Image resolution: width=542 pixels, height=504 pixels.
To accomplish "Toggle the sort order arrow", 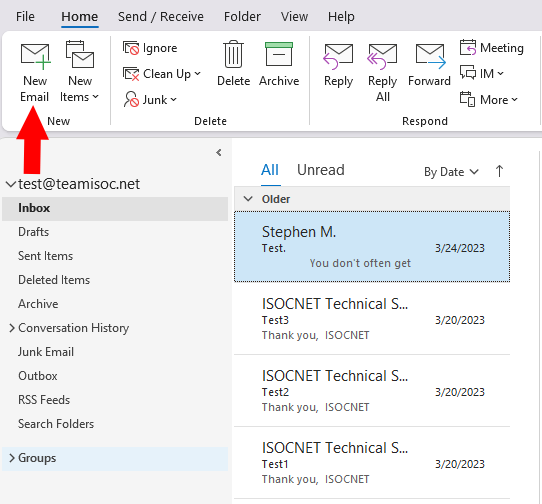I will 499,171.
